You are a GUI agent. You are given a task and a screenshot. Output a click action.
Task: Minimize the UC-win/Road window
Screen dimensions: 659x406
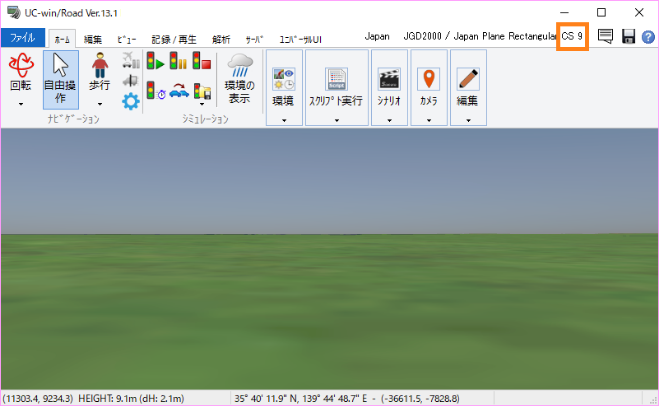564,13
